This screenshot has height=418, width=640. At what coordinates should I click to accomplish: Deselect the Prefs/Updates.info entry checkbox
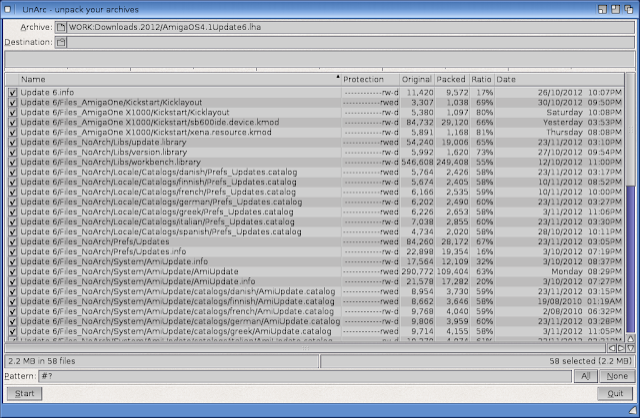tap(13, 253)
